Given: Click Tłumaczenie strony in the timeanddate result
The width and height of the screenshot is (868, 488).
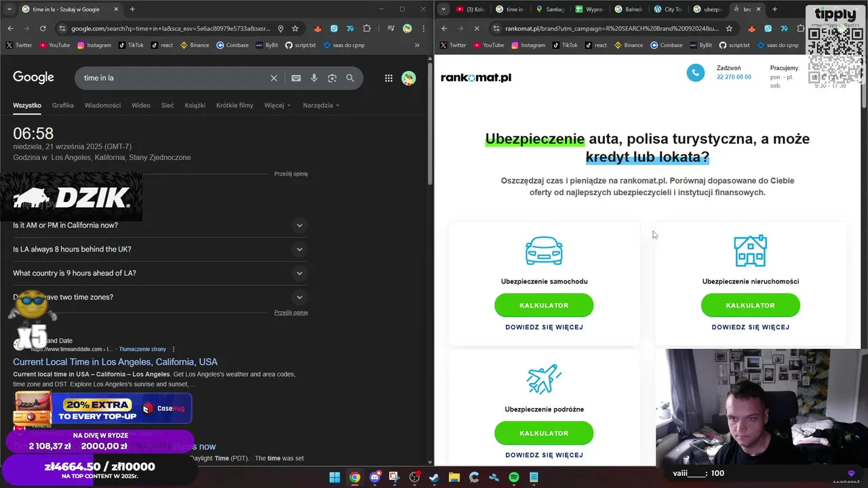Looking at the screenshot, I should pyautogui.click(x=142, y=349).
